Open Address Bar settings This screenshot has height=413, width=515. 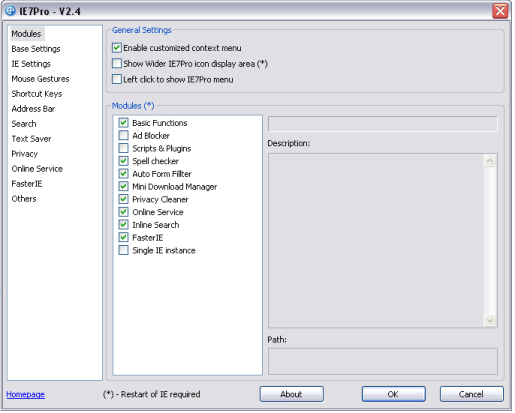33,109
